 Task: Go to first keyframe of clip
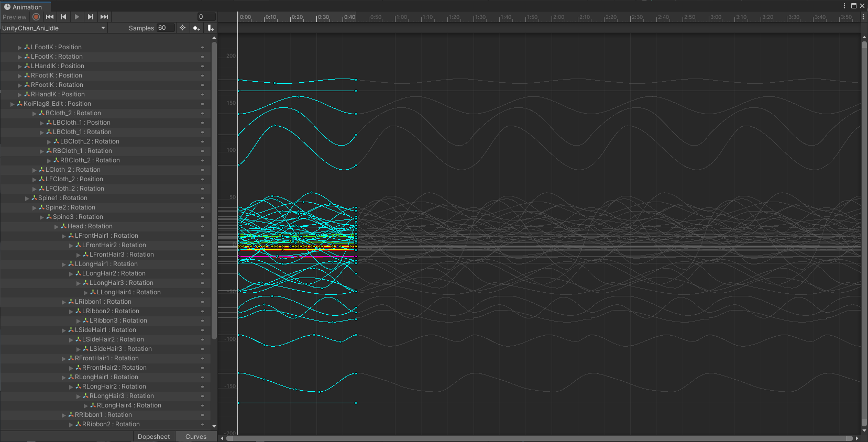pyautogui.click(x=50, y=17)
